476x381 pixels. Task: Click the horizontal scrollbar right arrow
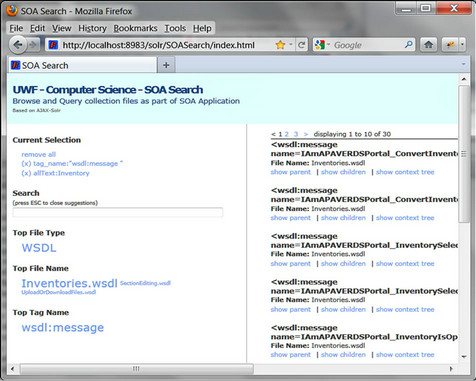pos(451,369)
